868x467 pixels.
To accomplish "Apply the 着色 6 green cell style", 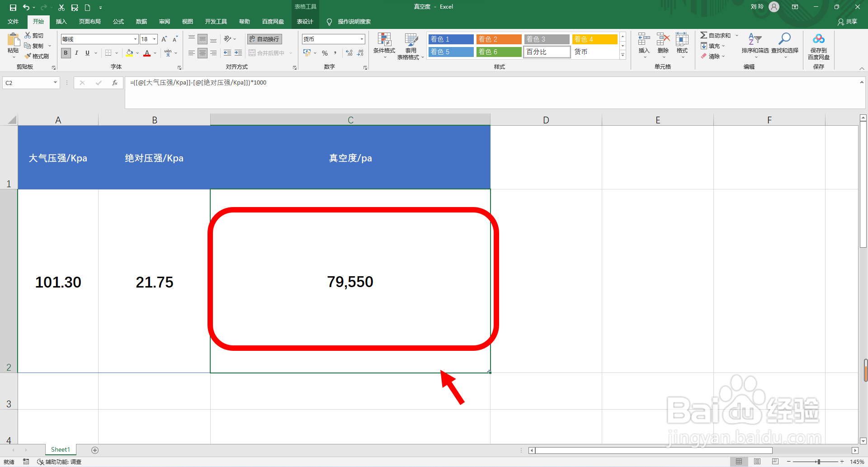I will click(x=499, y=52).
